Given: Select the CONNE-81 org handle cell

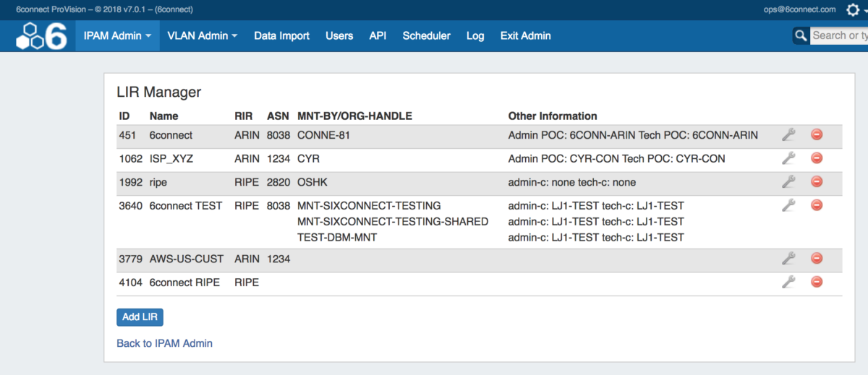Looking at the screenshot, I should pyautogui.click(x=323, y=135).
